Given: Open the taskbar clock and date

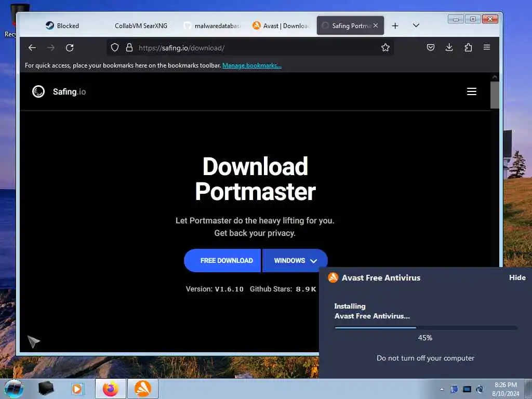Looking at the screenshot, I should [x=506, y=389].
